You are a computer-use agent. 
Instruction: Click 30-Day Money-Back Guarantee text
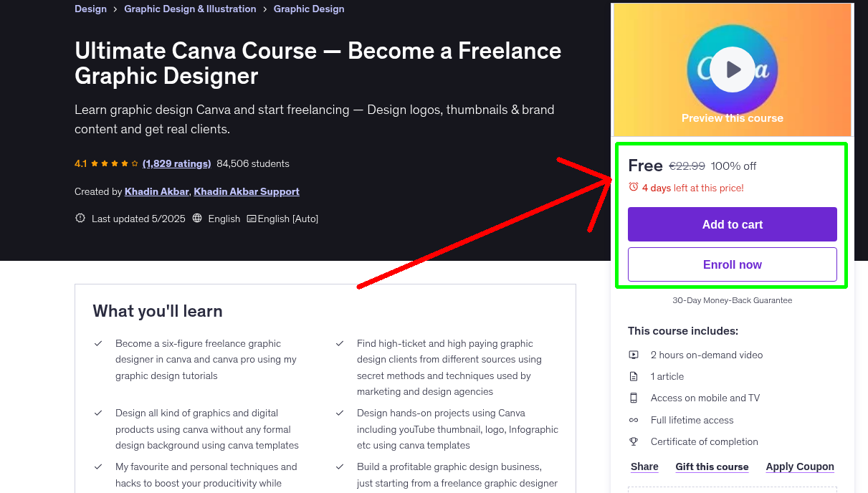pyautogui.click(x=733, y=300)
